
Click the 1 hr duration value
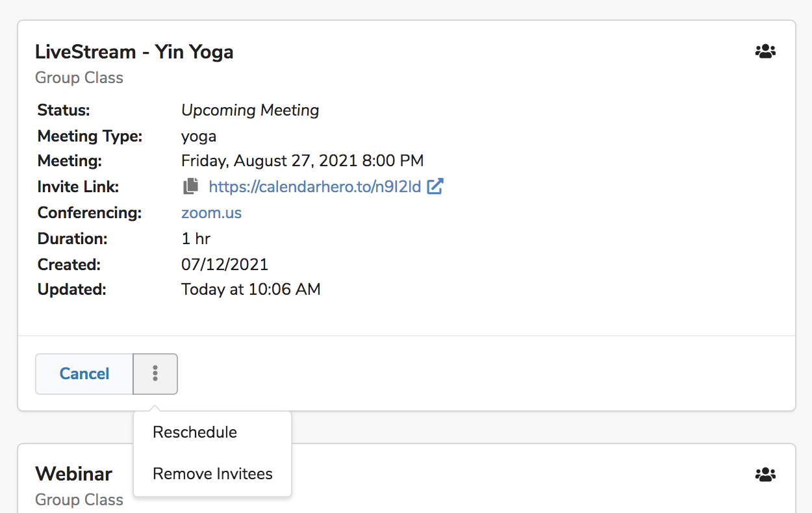[x=196, y=238]
